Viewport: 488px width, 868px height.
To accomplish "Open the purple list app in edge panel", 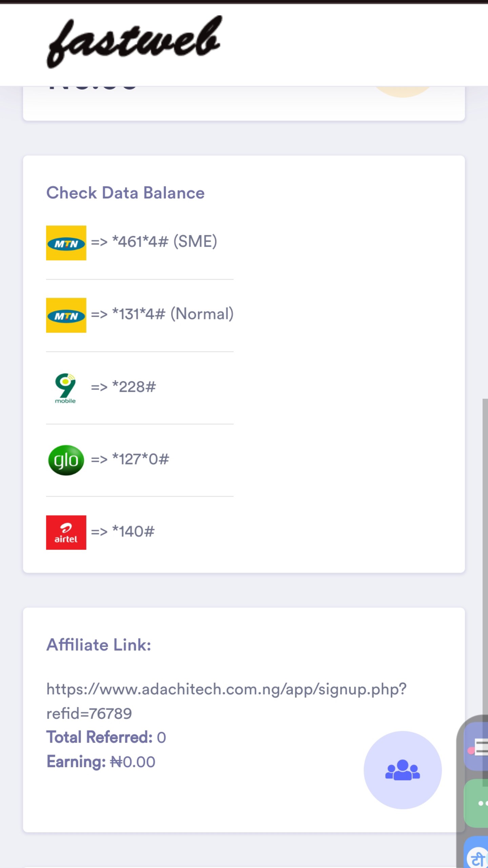I will click(x=478, y=746).
